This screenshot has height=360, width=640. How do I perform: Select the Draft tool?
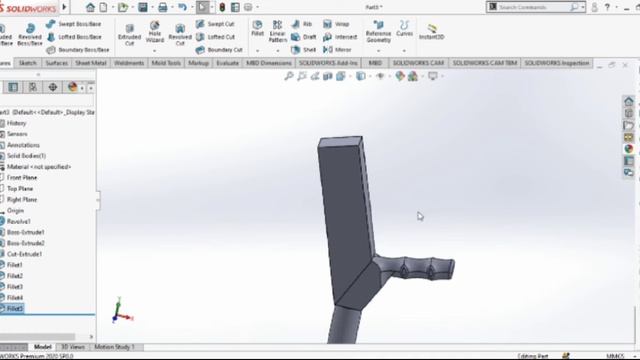pos(304,37)
